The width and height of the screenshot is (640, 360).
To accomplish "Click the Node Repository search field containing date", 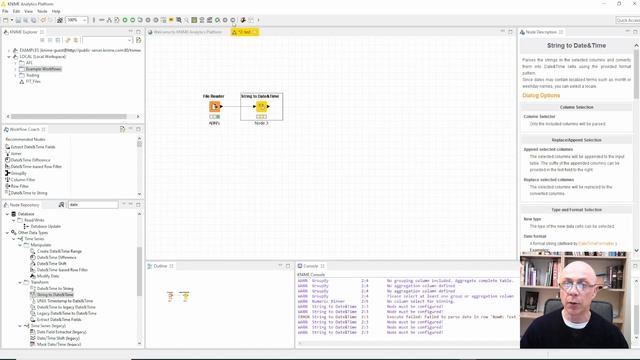I will (93, 204).
